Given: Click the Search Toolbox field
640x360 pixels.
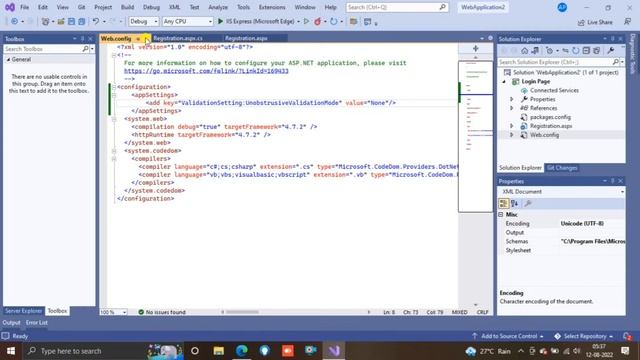Looking at the screenshot, I should (x=43, y=49).
